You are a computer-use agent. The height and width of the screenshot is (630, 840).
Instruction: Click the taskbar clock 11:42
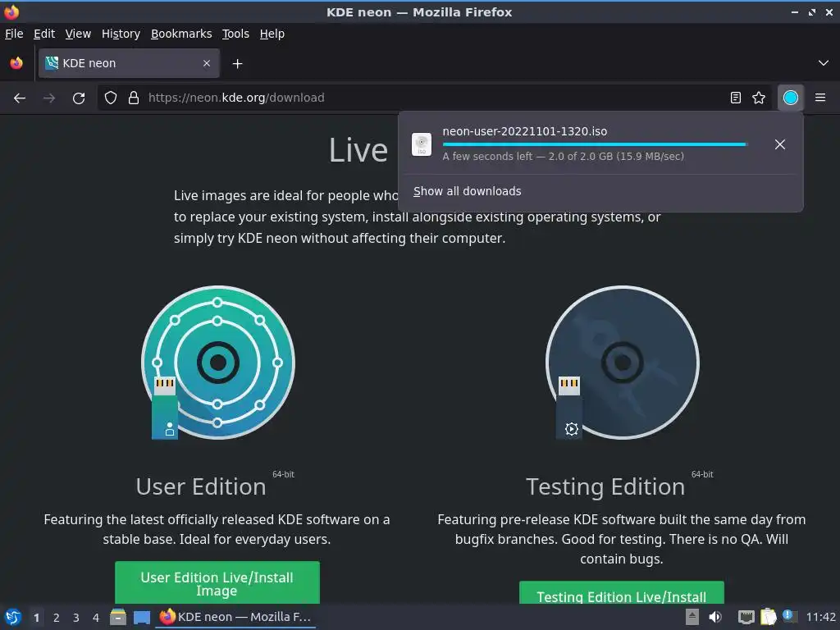click(820, 617)
